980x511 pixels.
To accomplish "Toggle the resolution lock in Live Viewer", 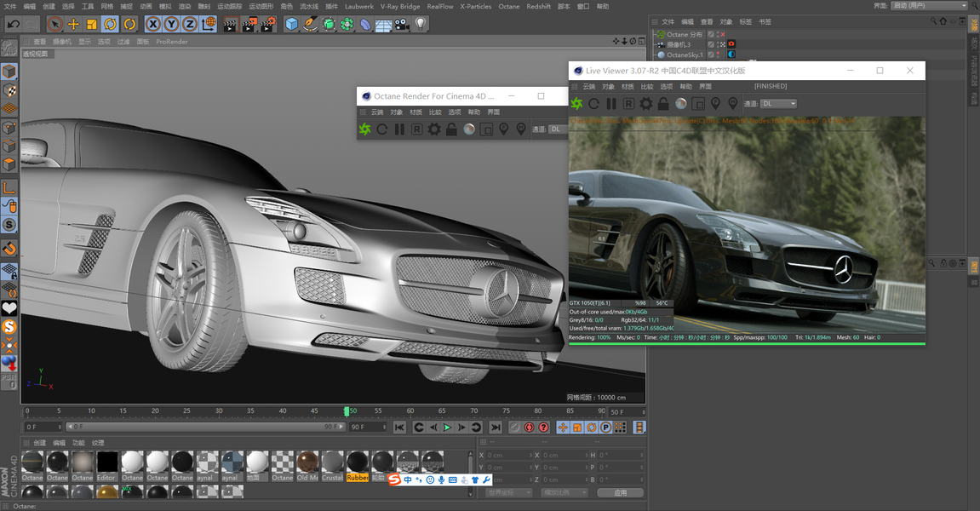I will [x=663, y=104].
